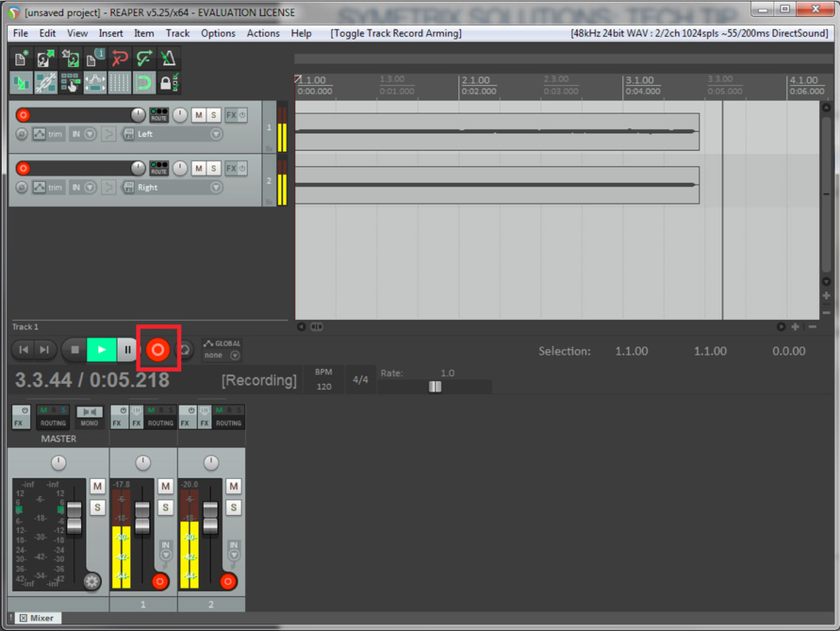Image resolution: width=840 pixels, height=631 pixels.
Task: Stop playback with the Stop button
Action: coord(75,350)
